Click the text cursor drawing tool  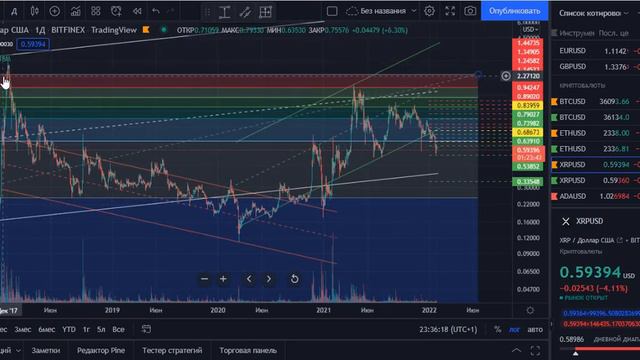coord(224,12)
